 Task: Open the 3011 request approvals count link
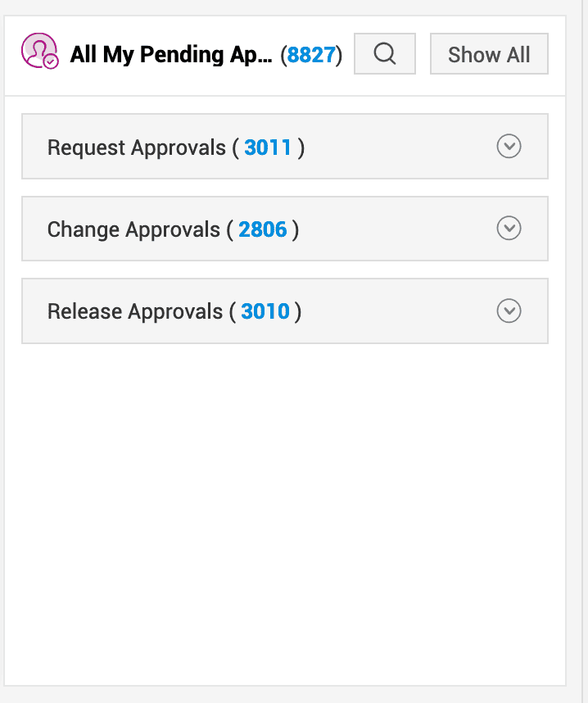(268, 147)
